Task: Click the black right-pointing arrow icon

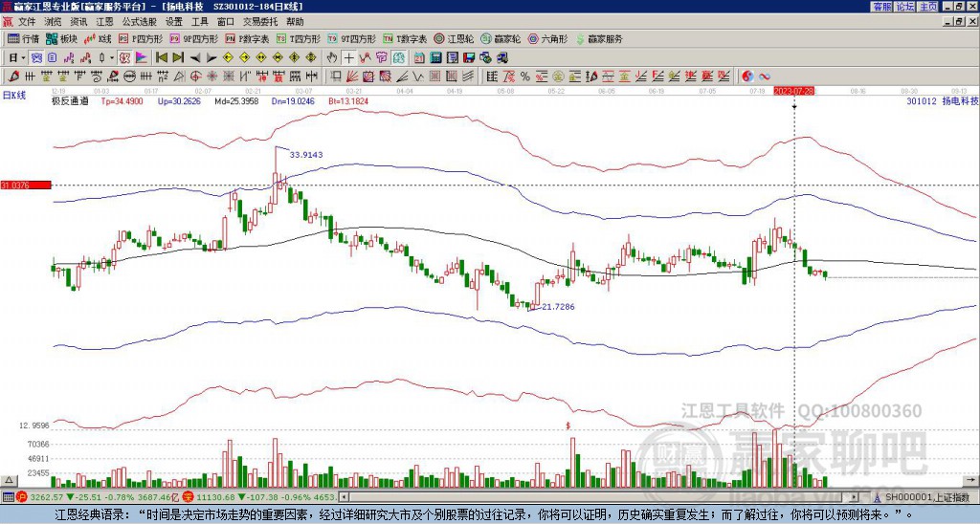Action: coord(212,58)
